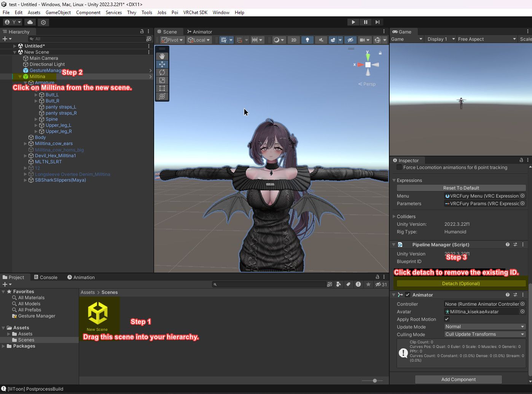Collapse the Expressions section
532x394 pixels.
pyautogui.click(x=394, y=180)
